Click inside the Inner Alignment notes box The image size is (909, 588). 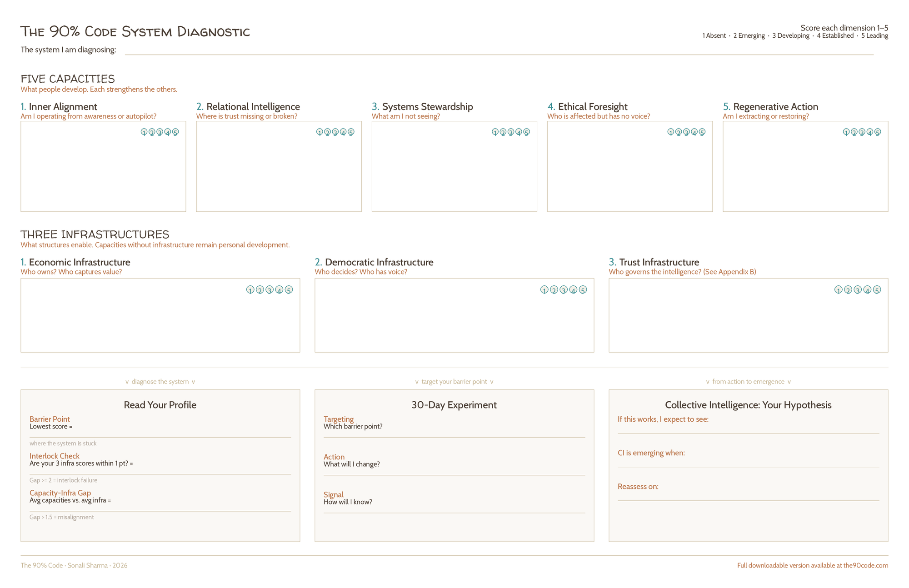click(103, 166)
